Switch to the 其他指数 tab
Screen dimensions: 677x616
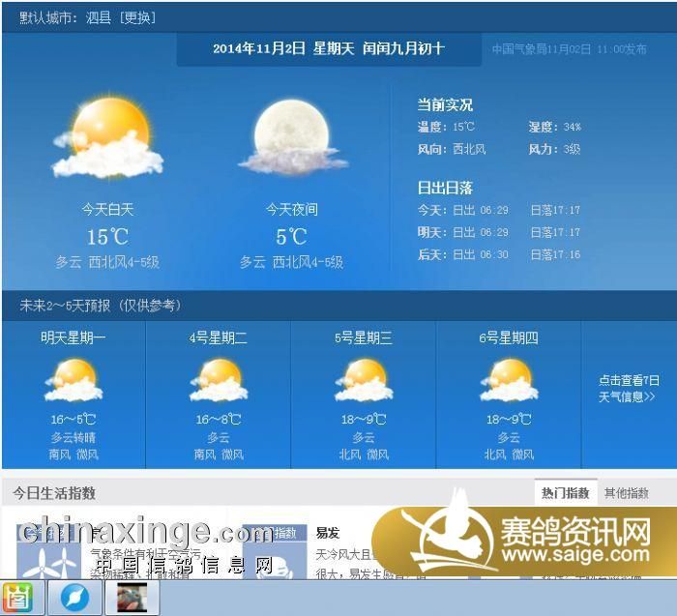(x=627, y=493)
